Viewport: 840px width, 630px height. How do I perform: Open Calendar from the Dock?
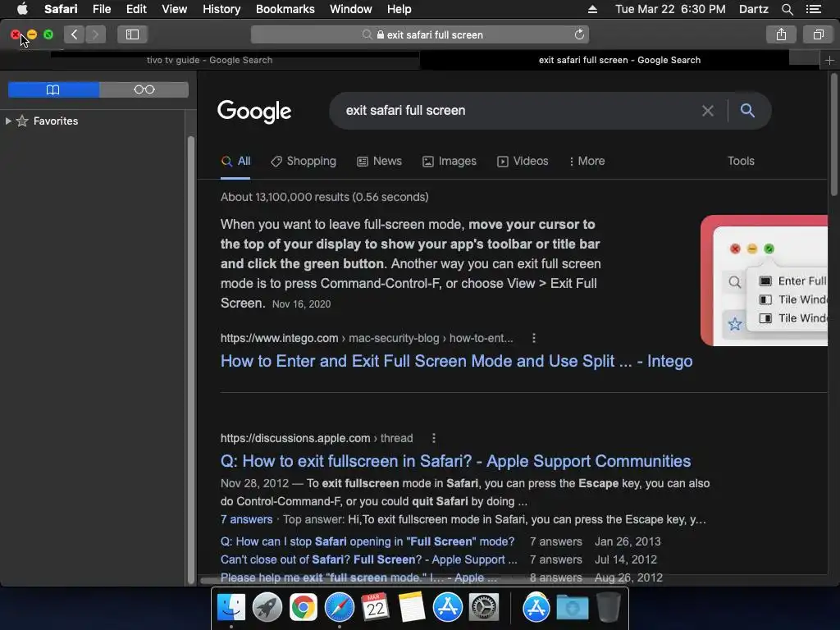tap(375, 608)
